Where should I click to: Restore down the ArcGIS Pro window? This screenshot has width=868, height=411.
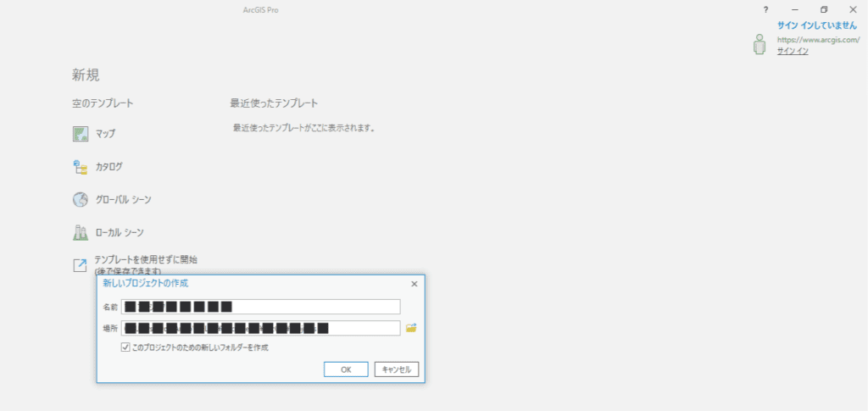click(x=824, y=9)
